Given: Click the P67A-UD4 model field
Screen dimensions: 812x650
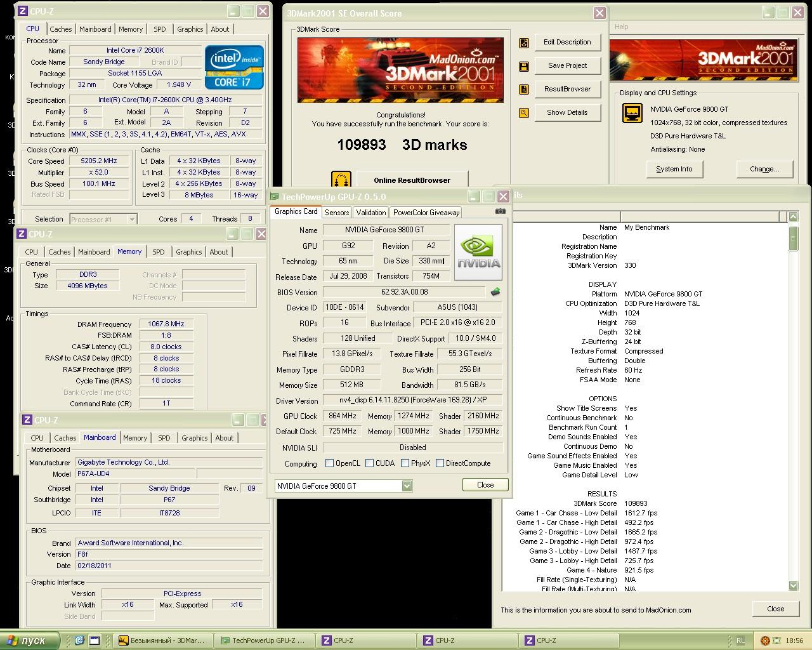Looking at the screenshot, I should pyautogui.click(x=136, y=474).
